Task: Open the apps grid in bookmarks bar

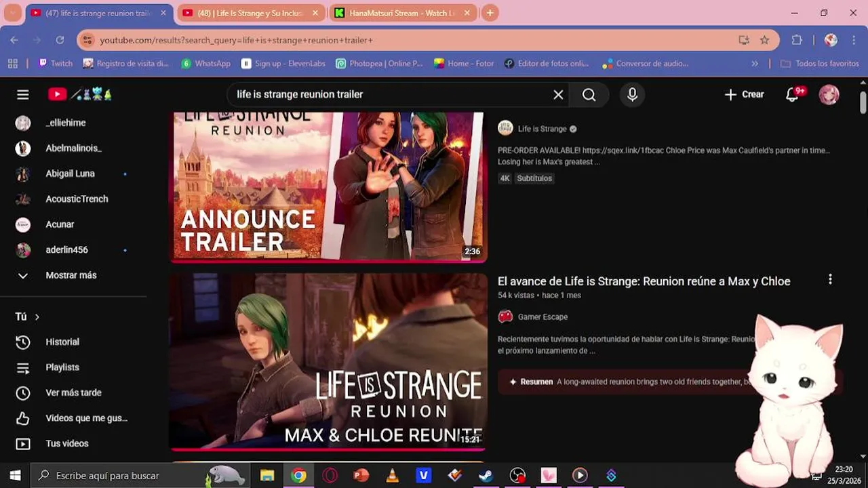Action: click(12, 63)
